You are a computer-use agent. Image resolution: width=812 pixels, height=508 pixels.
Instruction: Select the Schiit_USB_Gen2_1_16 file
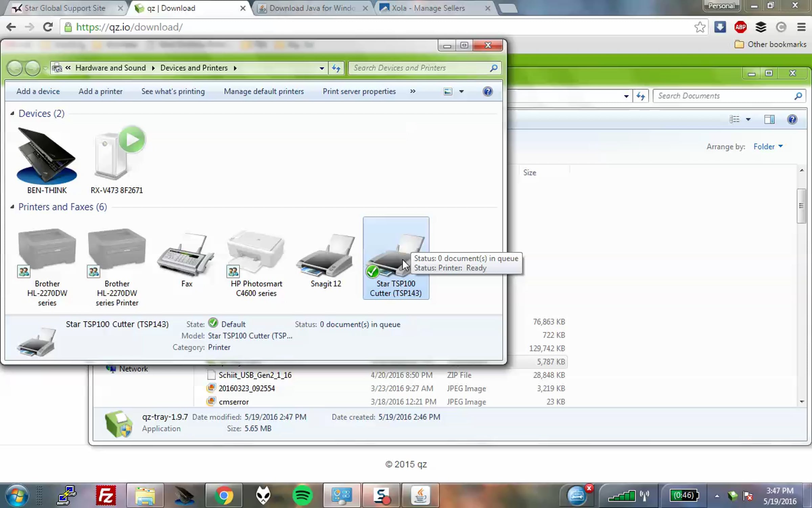(x=255, y=375)
